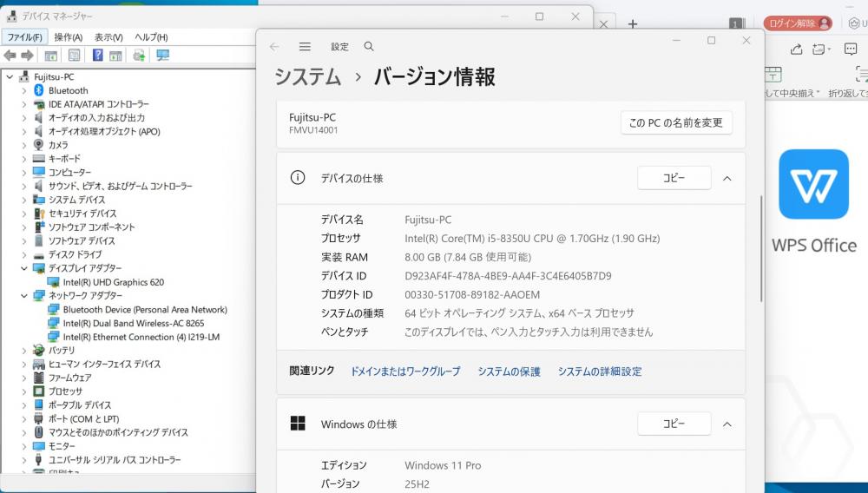Select Intel(R) Dual Band Wireless-AC 8265
Viewport: 868px width, 493px height.
tap(133, 323)
